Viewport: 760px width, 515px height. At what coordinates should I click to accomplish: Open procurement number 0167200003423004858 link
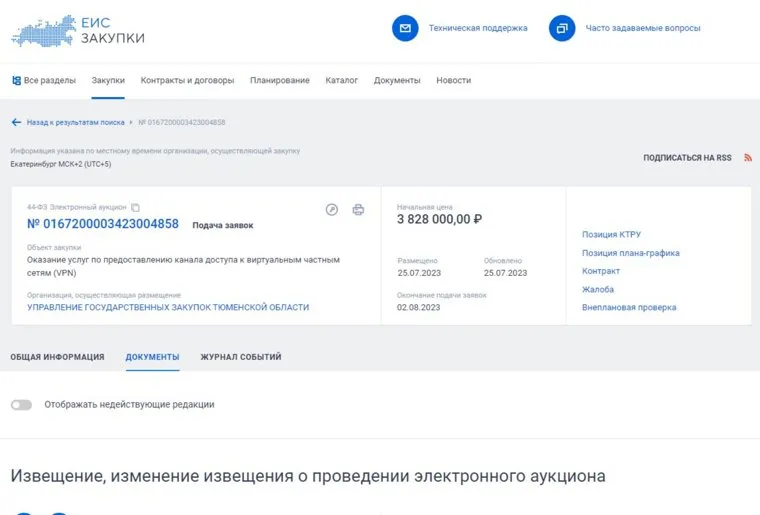[103, 224]
